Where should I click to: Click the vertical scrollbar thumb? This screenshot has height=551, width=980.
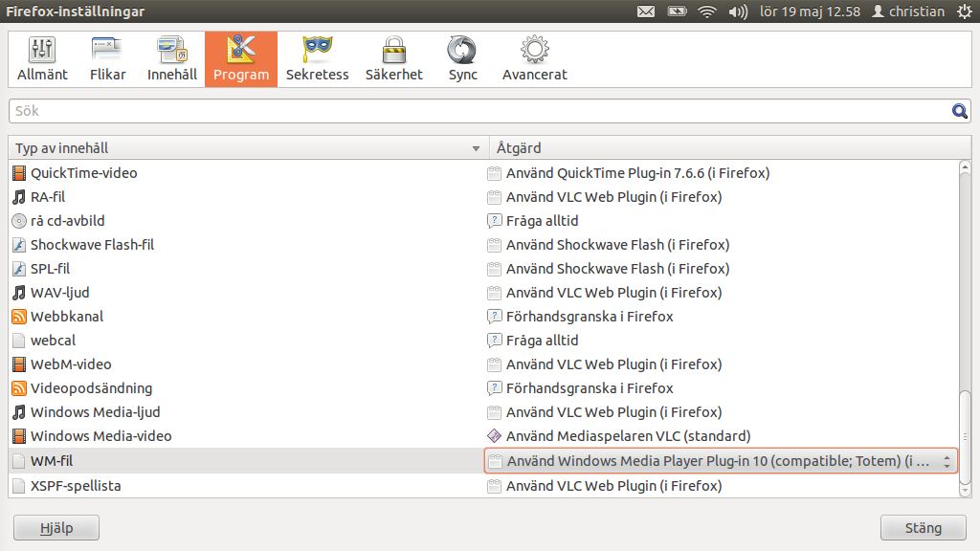coord(965,437)
